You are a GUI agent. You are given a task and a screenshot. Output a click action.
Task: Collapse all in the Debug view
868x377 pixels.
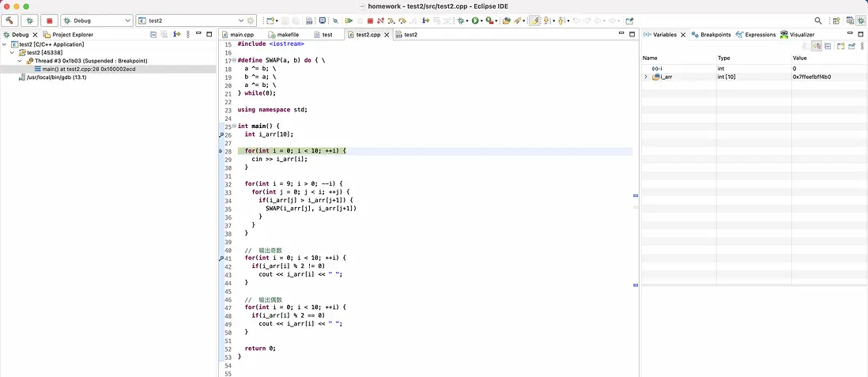[x=153, y=35]
